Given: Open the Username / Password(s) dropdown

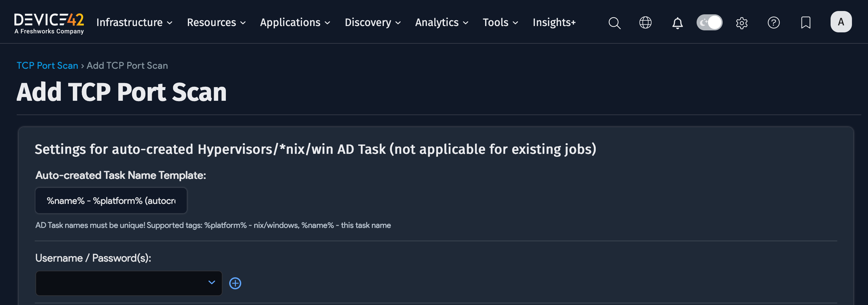Looking at the screenshot, I should 129,283.
